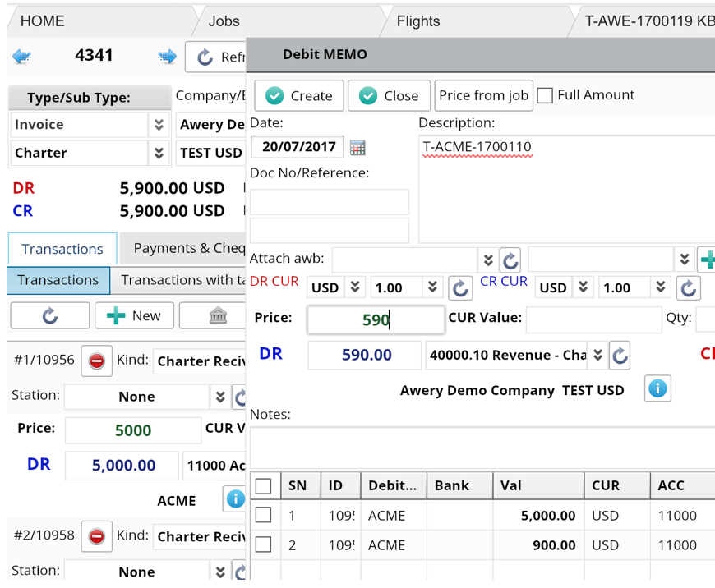This screenshot has width=715, height=588.
Task: Enable the Full Amount checkbox
Action: [x=545, y=95]
